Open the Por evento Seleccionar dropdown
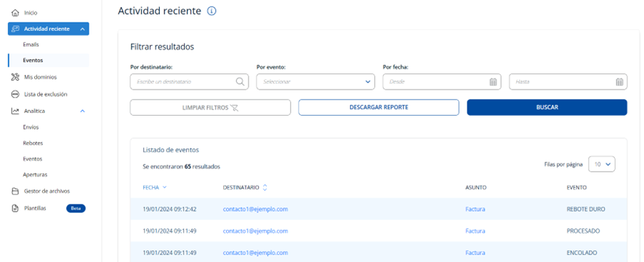644x262 pixels. (x=315, y=82)
